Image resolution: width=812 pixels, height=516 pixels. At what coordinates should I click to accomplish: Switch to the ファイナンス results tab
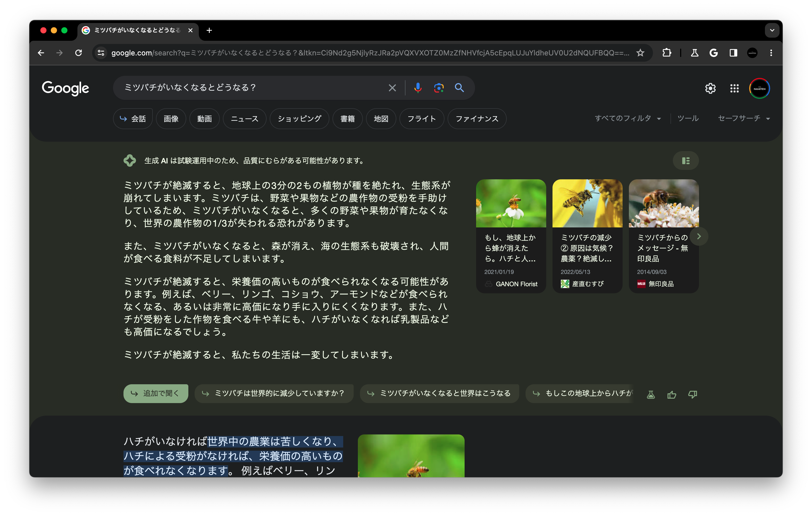coord(477,119)
